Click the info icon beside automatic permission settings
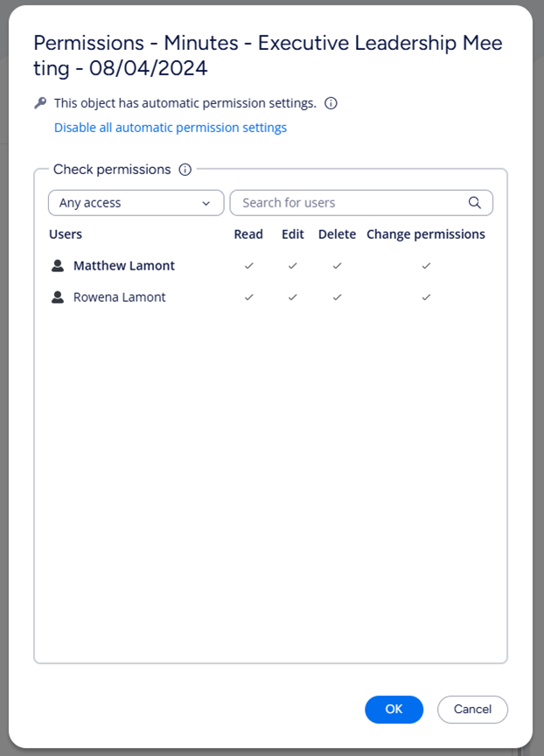 point(331,103)
